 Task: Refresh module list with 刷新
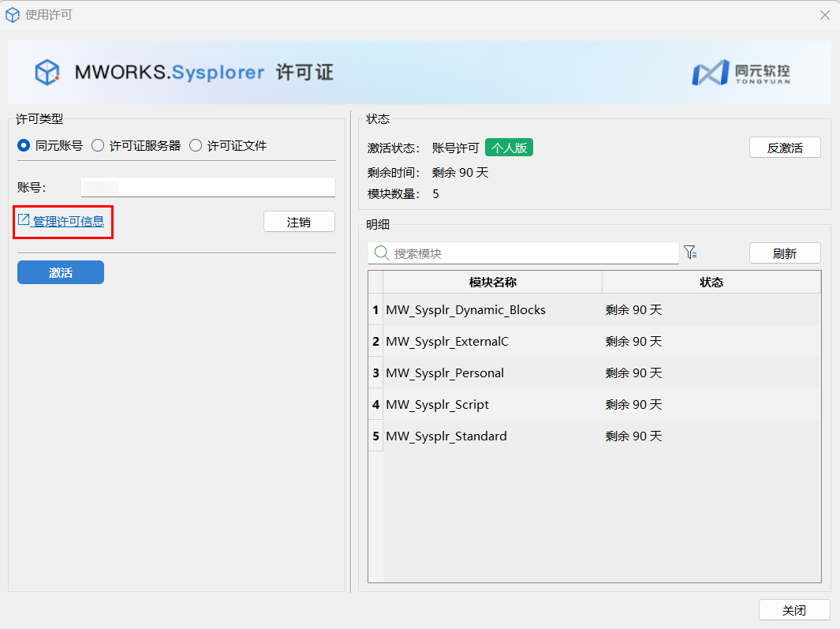click(x=784, y=253)
